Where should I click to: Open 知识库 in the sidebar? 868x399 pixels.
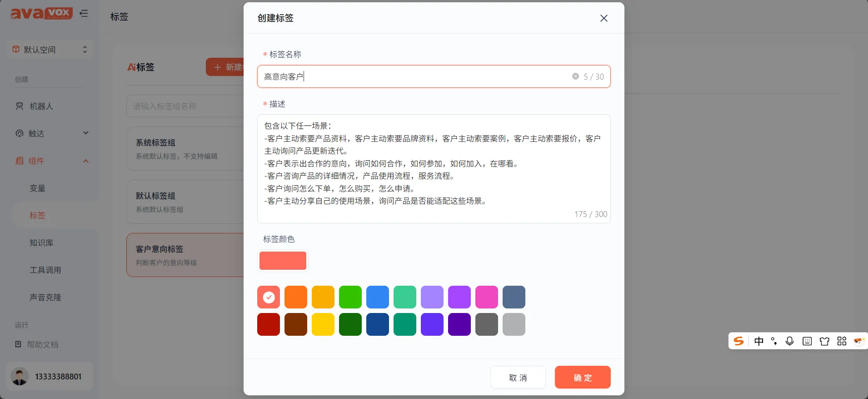point(41,242)
